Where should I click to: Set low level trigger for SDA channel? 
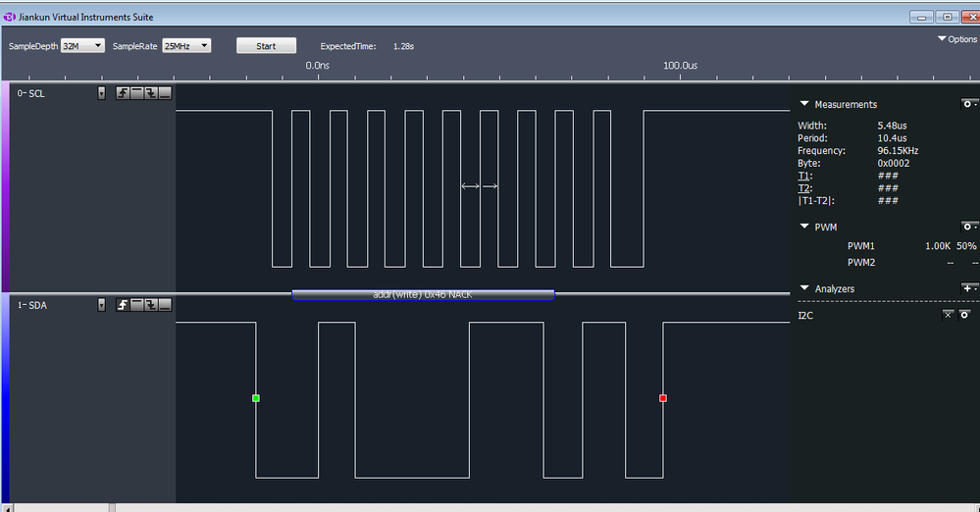(165, 304)
